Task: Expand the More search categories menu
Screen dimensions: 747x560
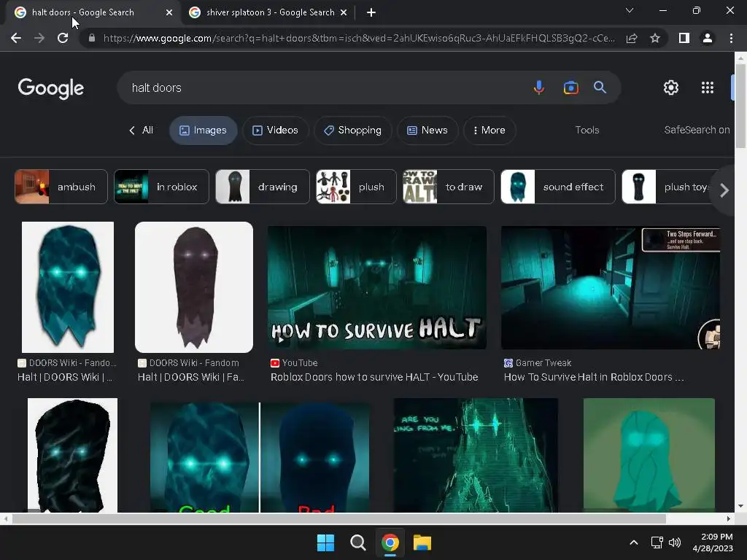Action: tap(489, 130)
